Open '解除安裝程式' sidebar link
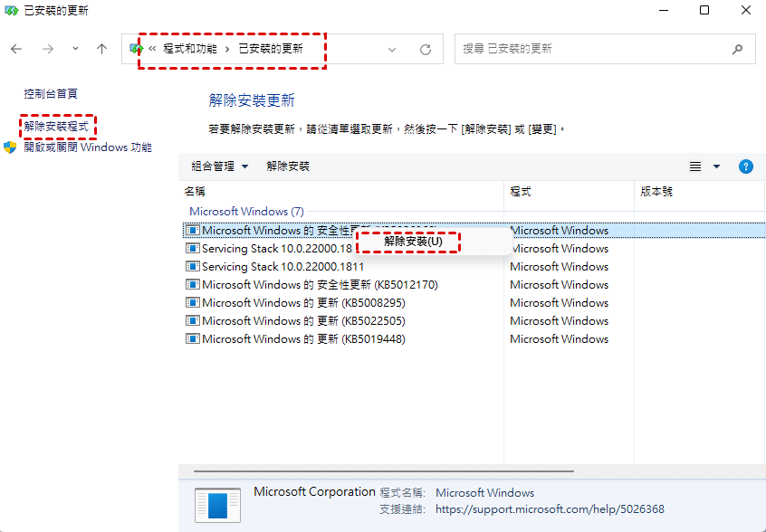 pos(56,127)
